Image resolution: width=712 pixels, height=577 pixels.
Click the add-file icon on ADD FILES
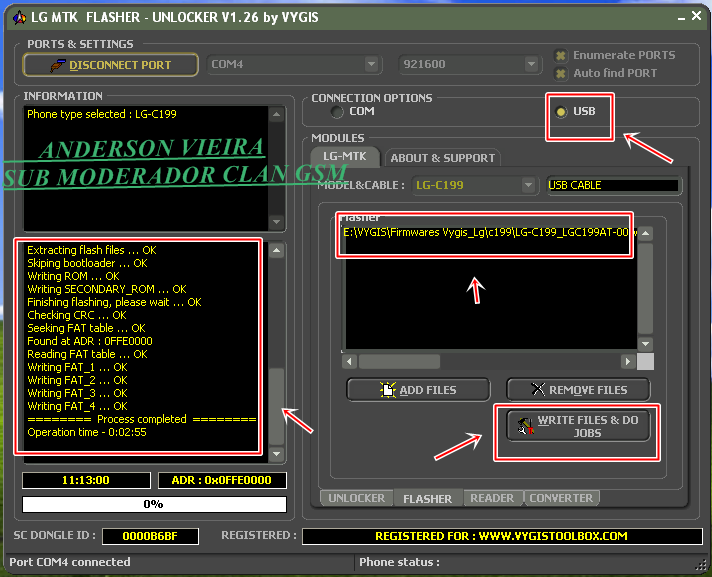pyautogui.click(x=388, y=390)
